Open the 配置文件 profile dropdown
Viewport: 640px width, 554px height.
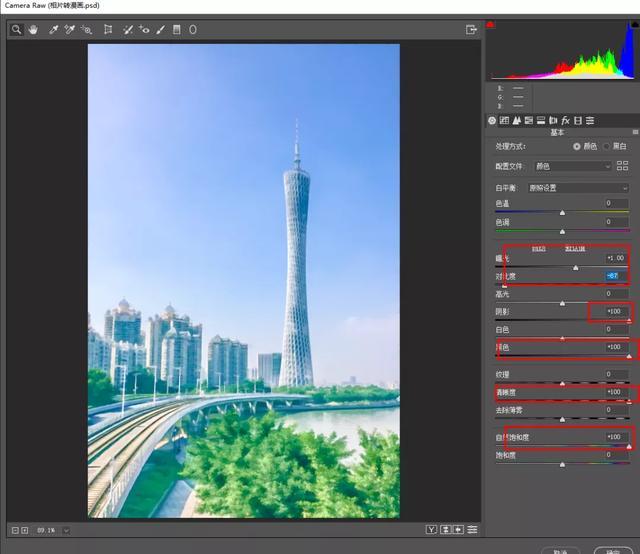coord(573,166)
